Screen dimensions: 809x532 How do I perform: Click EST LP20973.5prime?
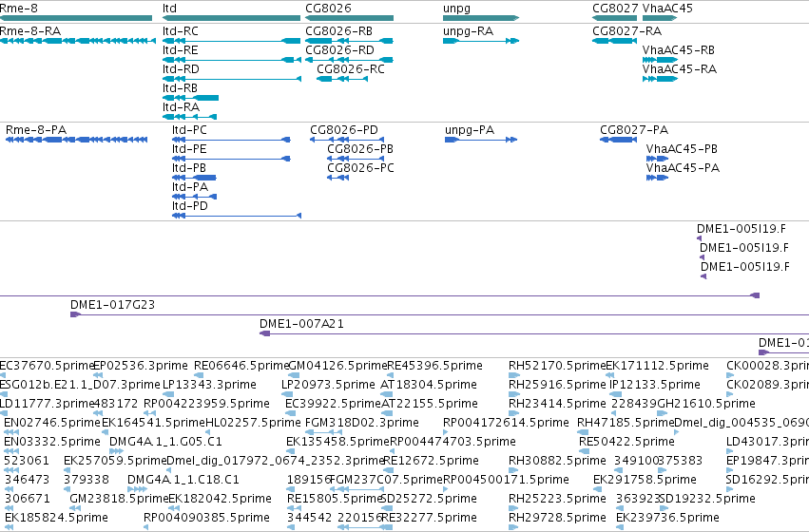[x=288, y=394]
